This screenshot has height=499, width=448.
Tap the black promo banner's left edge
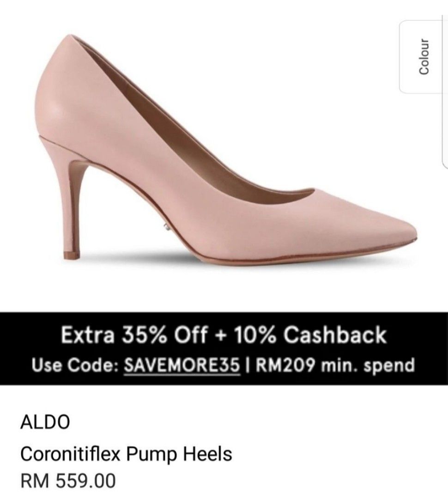[x=3, y=349]
